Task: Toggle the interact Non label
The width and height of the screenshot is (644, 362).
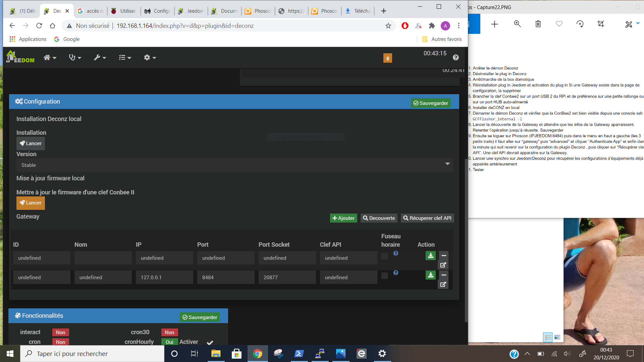Action: click(60, 333)
